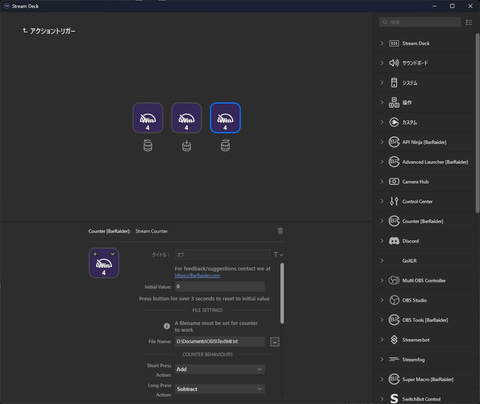
Task: Open the BarRaider.com link
Action: click(197, 276)
